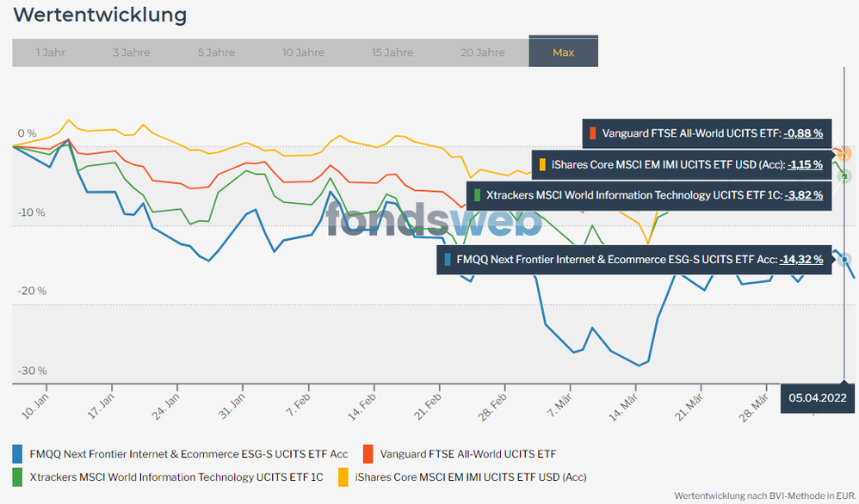859x504 pixels.
Task: Click the 14. Feb axis label
Action: coord(362,407)
